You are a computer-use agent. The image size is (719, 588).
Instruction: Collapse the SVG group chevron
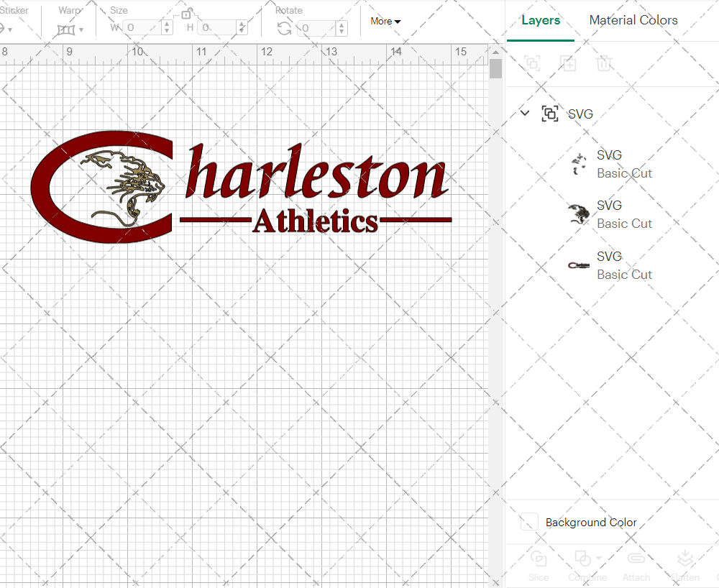(525, 113)
